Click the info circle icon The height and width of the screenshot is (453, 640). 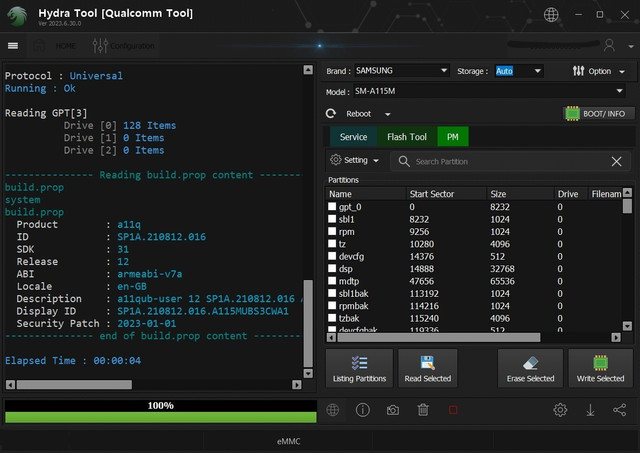363,410
